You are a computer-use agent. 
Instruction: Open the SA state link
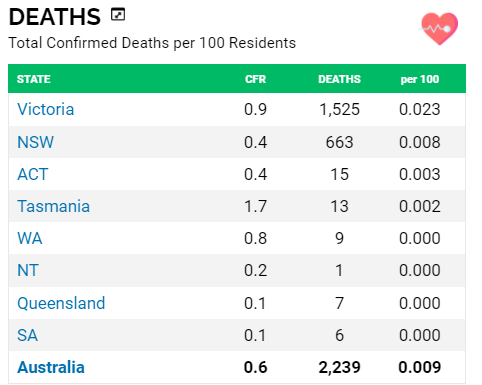click(x=27, y=335)
